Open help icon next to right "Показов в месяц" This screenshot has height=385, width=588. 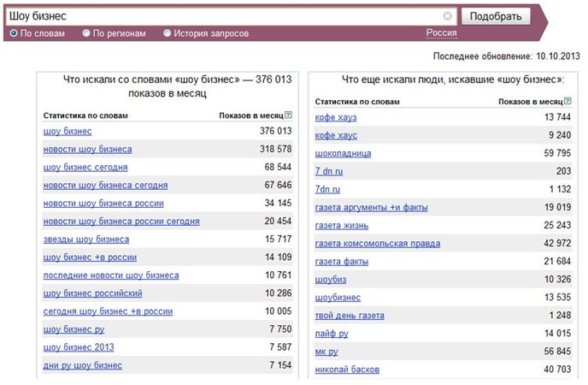pyautogui.click(x=567, y=101)
